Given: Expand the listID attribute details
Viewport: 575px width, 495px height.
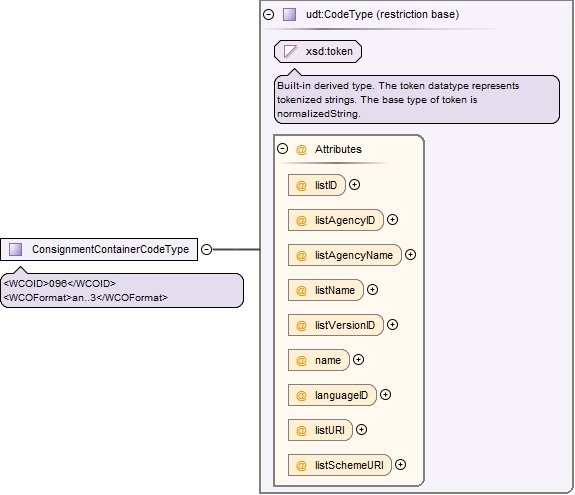Looking at the screenshot, I should pyautogui.click(x=354, y=184).
